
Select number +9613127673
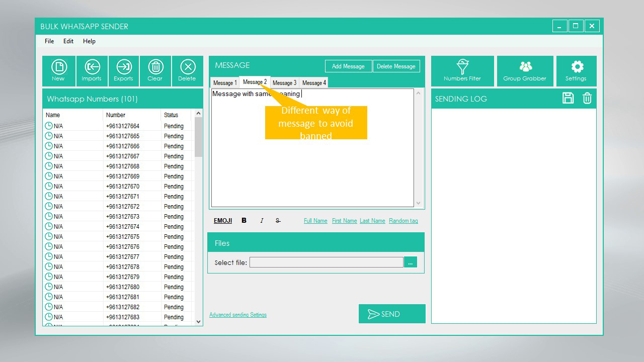(122, 217)
